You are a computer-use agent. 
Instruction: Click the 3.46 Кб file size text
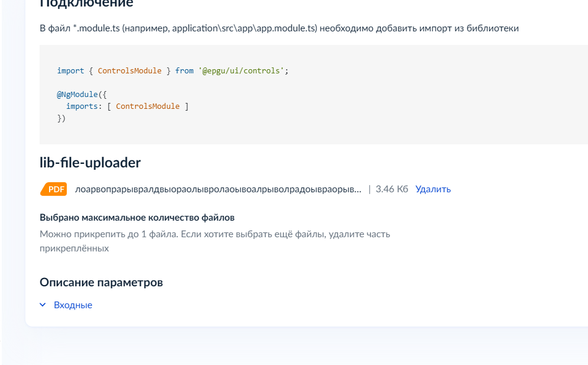391,189
